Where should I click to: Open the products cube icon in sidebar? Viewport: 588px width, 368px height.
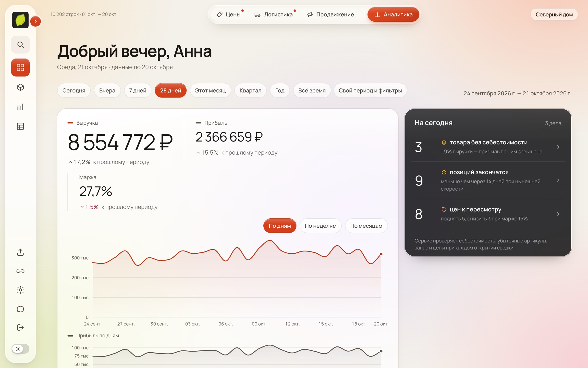(x=20, y=87)
